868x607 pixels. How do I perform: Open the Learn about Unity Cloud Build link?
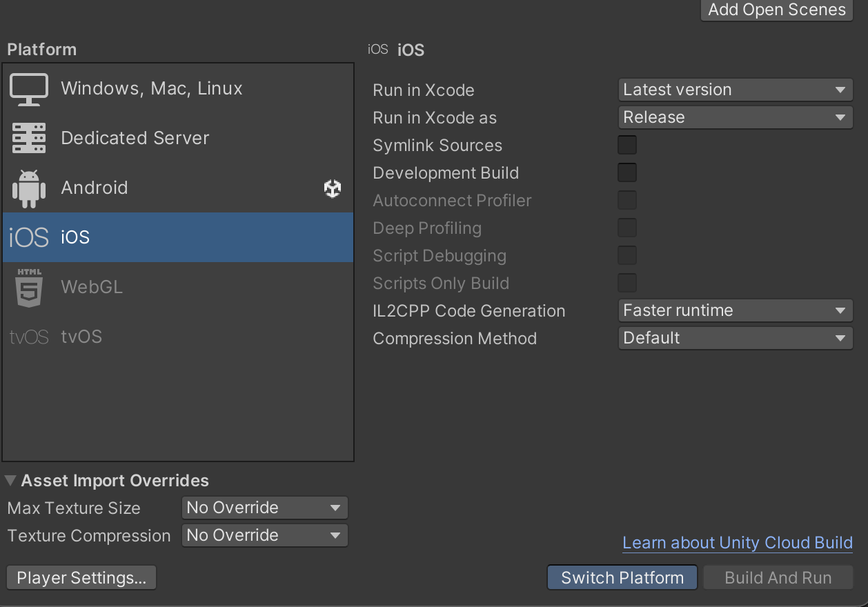click(737, 543)
